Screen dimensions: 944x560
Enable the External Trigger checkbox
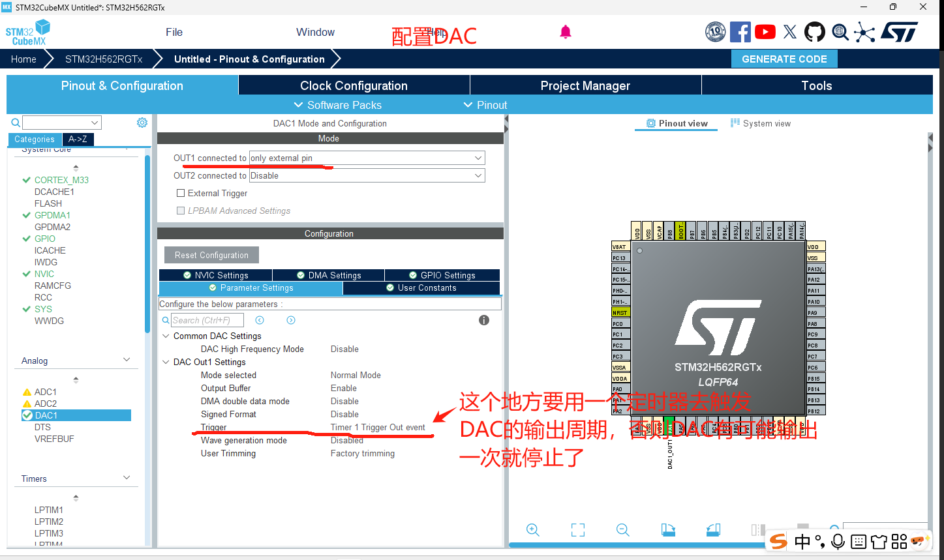[181, 193]
